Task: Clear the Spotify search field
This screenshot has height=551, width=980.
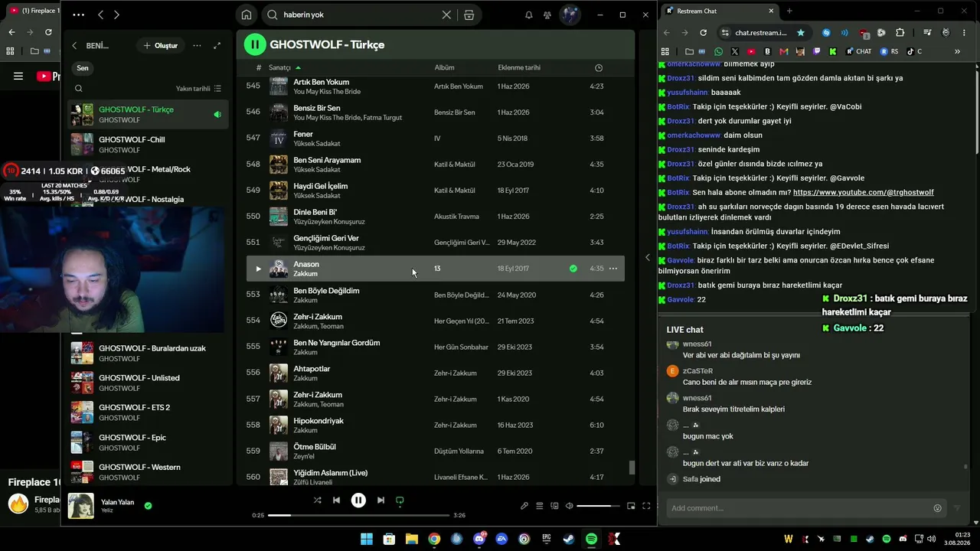Action: coord(446,15)
